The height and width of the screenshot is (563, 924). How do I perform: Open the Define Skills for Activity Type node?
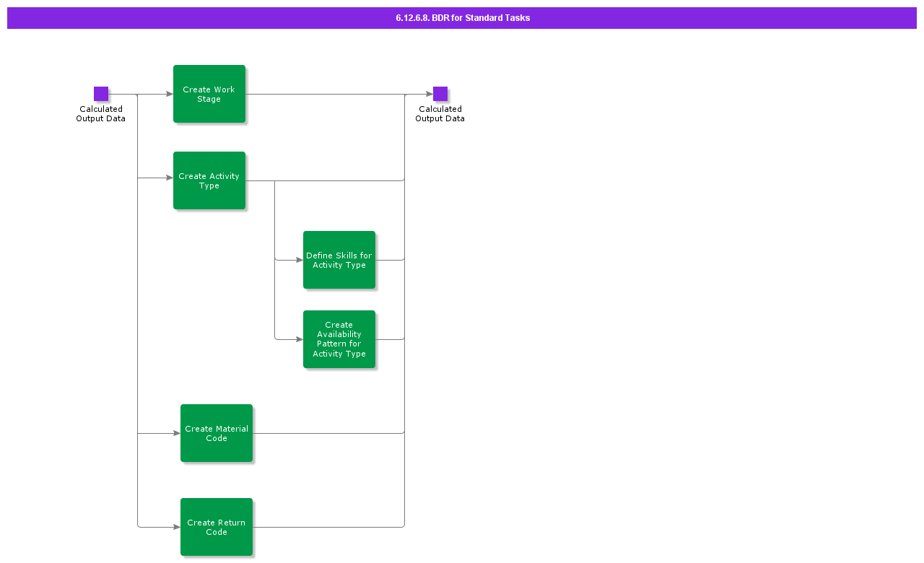[x=339, y=260]
